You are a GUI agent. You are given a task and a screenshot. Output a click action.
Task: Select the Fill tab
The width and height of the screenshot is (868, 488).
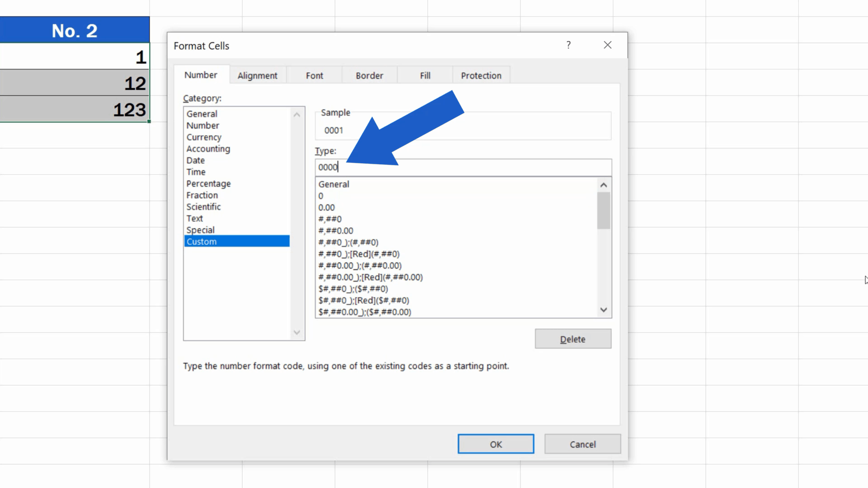click(x=425, y=76)
